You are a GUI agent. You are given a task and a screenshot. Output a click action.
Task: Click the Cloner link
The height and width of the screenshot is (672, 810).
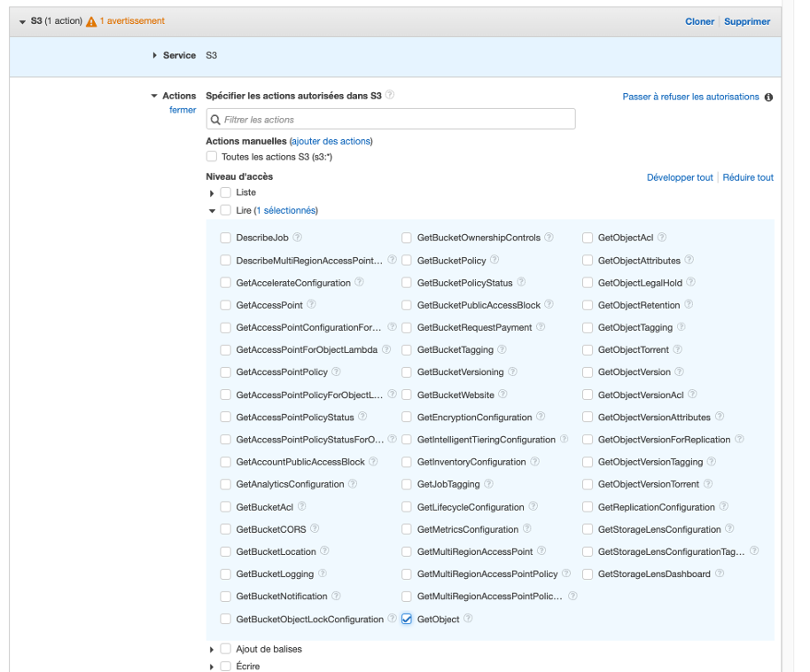[699, 21]
